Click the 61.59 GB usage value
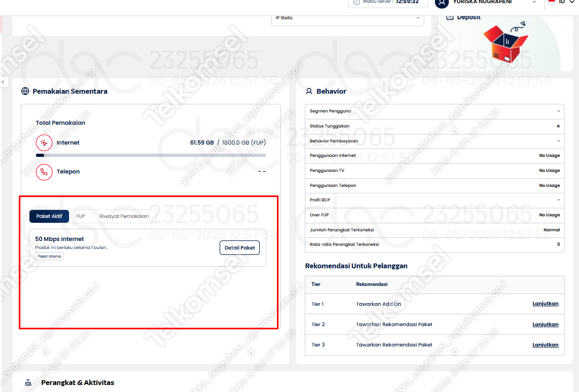This screenshot has width=579, height=392. coord(202,142)
